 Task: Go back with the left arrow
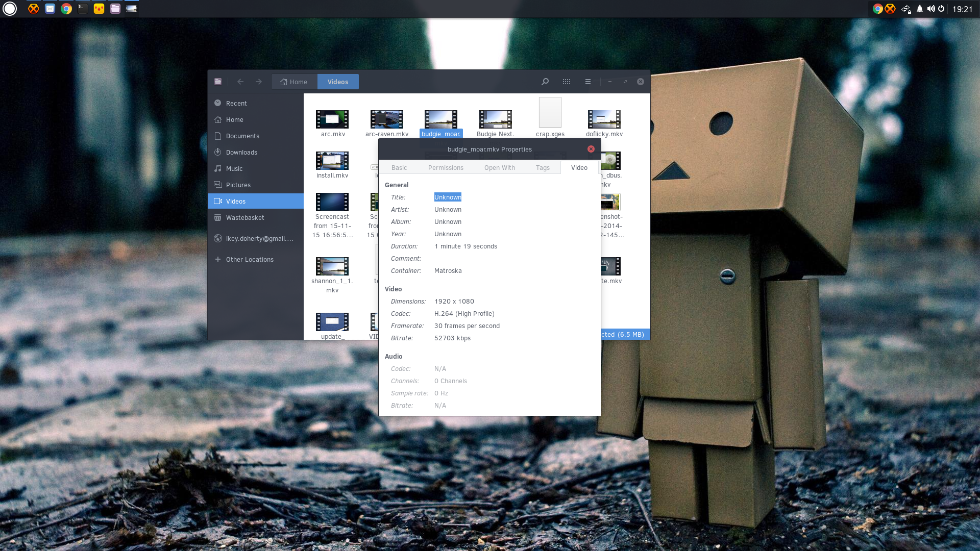240,82
